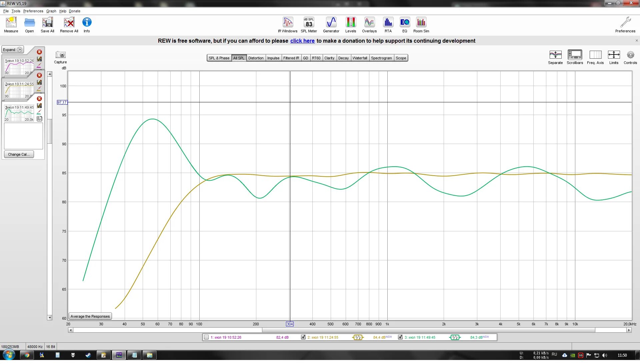This screenshot has height=364, width=640.
Task: Hide measurement 3 trace (11:49:45)
Action: (400, 337)
